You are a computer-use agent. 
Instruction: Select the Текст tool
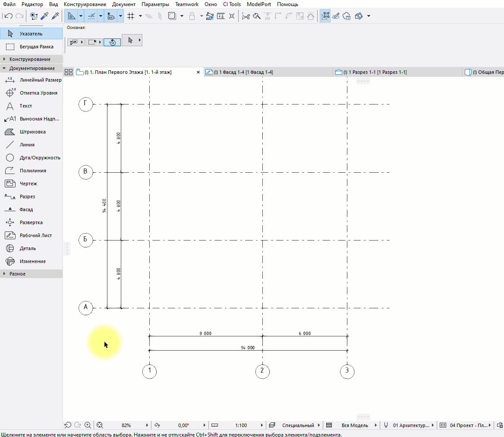[31, 106]
